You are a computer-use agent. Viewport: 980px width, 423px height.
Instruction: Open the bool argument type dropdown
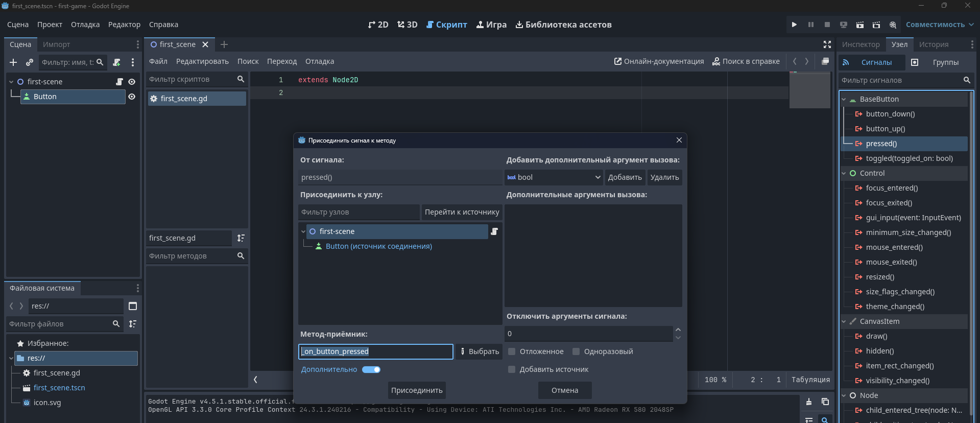pos(554,177)
